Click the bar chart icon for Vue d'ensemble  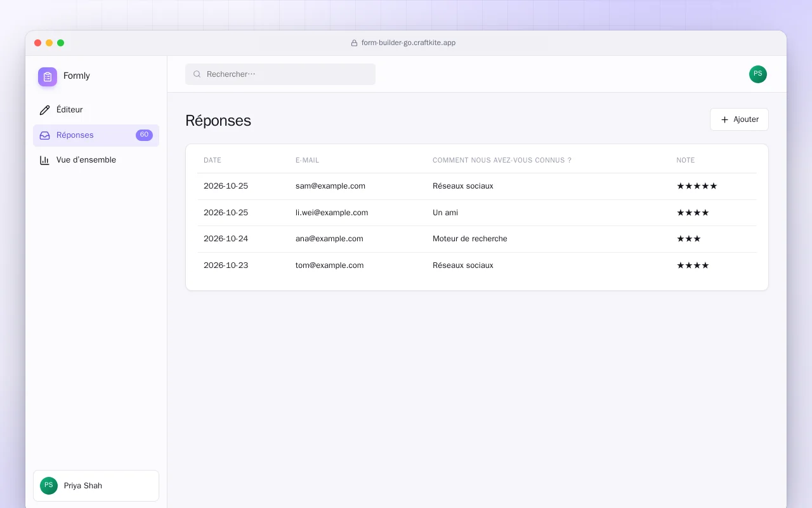[44, 160]
